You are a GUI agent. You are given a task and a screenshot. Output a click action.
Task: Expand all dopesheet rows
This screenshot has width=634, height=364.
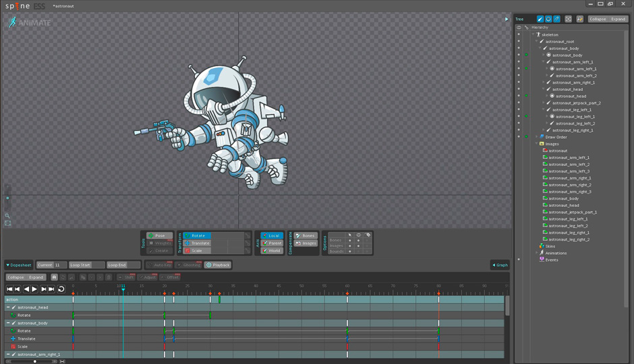[36, 277]
